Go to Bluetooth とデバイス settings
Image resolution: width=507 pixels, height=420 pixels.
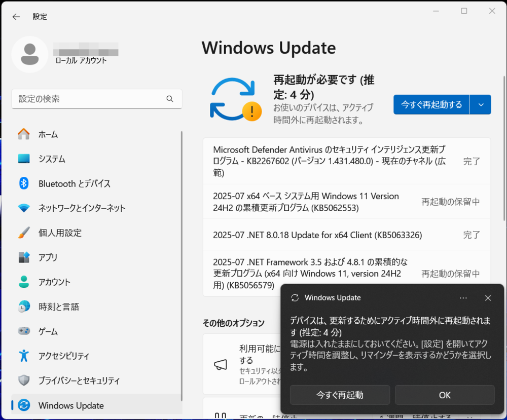tap(96, 183)
